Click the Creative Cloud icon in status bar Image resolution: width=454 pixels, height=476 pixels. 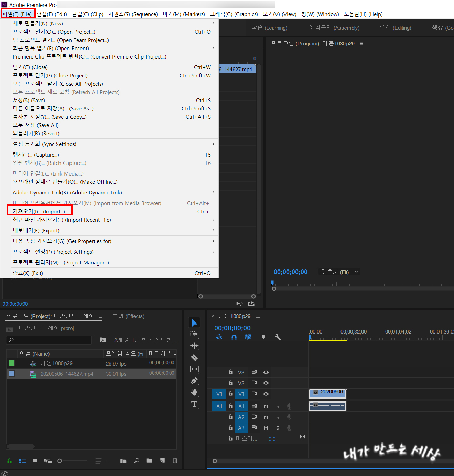(x=5, y=473)
